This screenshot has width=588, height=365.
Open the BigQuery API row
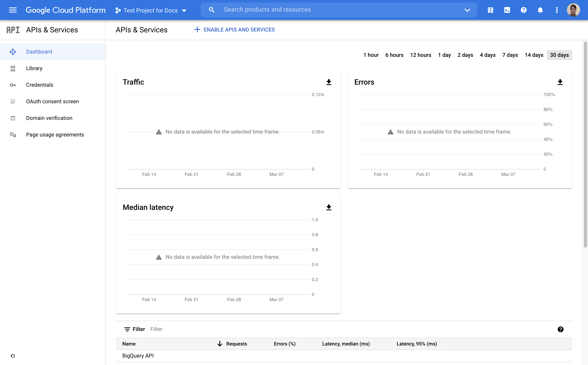[x=344, y=356]
